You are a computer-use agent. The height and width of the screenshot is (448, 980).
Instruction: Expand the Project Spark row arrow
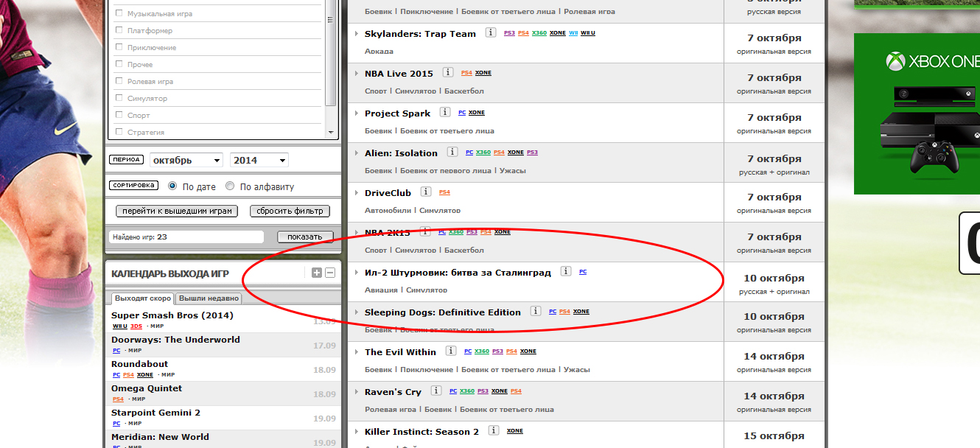point(356,113)
